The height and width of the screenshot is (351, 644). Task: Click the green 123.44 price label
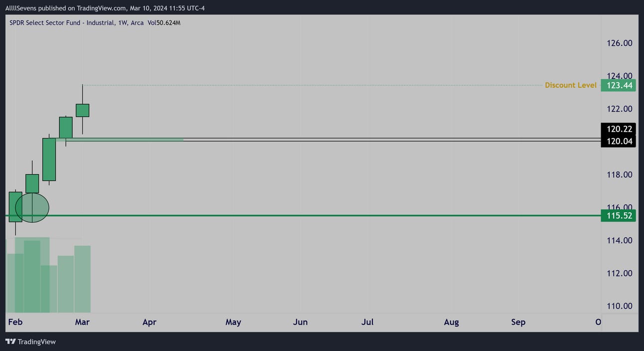point(618,85)
